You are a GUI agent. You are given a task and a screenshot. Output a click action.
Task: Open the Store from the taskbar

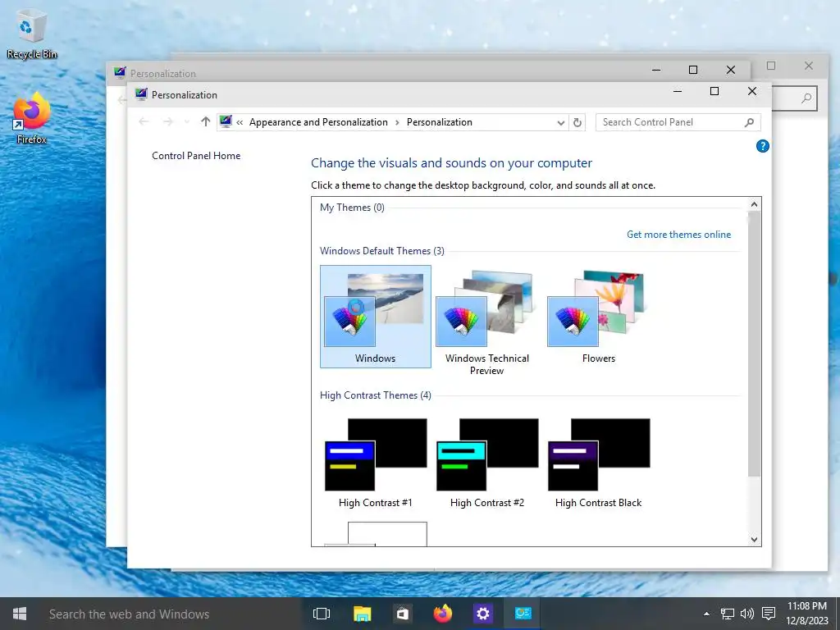click(x=402, y=614)
